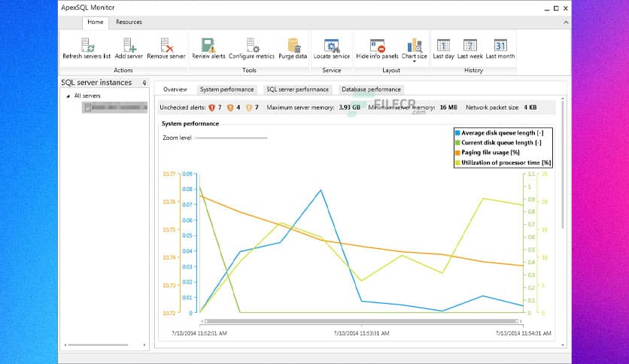Show Last day history
Image resolution: width=629 pixels, height=364 pixels.
point(443,48)
